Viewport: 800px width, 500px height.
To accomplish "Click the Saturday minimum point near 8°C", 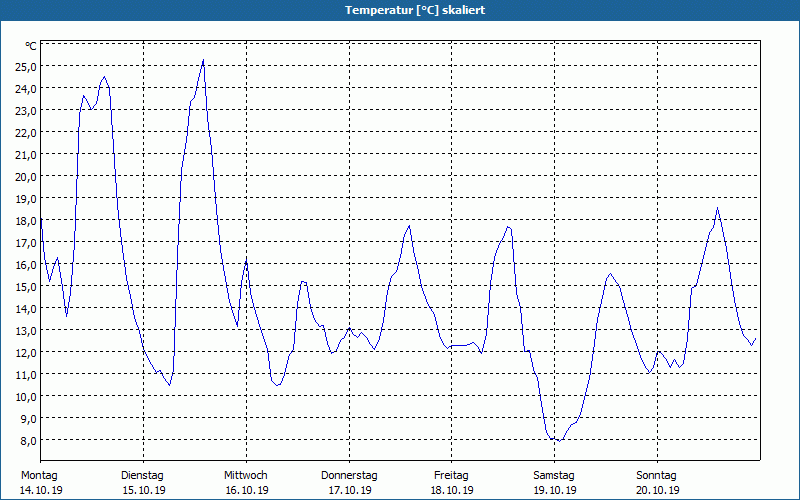I will click(560, 441).
